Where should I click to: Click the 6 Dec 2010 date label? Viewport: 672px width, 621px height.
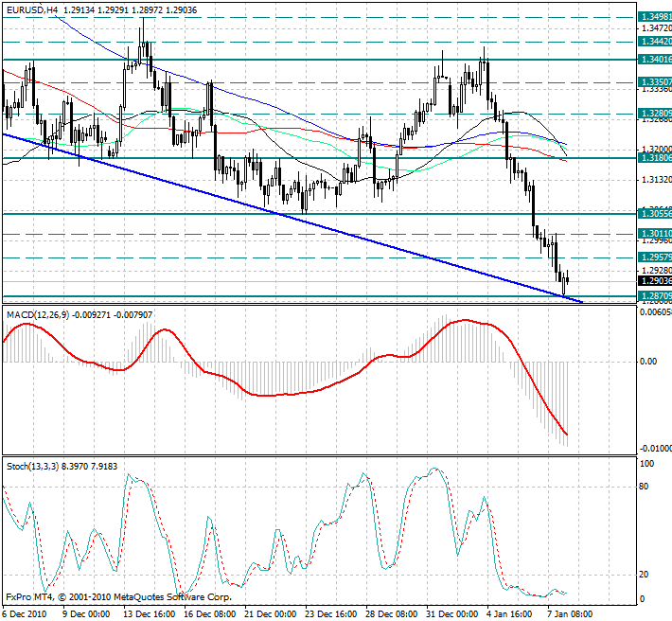pyautogui.click(x=24, y=613)
